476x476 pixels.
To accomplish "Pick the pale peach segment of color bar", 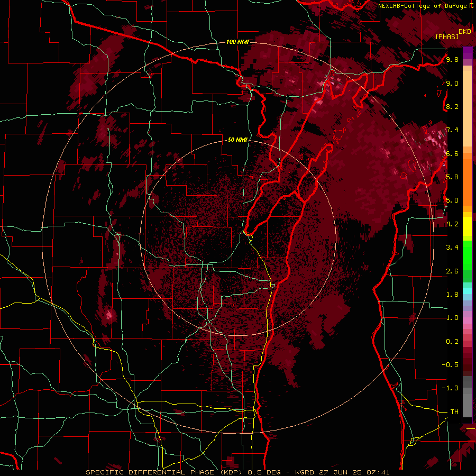I will coord(467,109).
